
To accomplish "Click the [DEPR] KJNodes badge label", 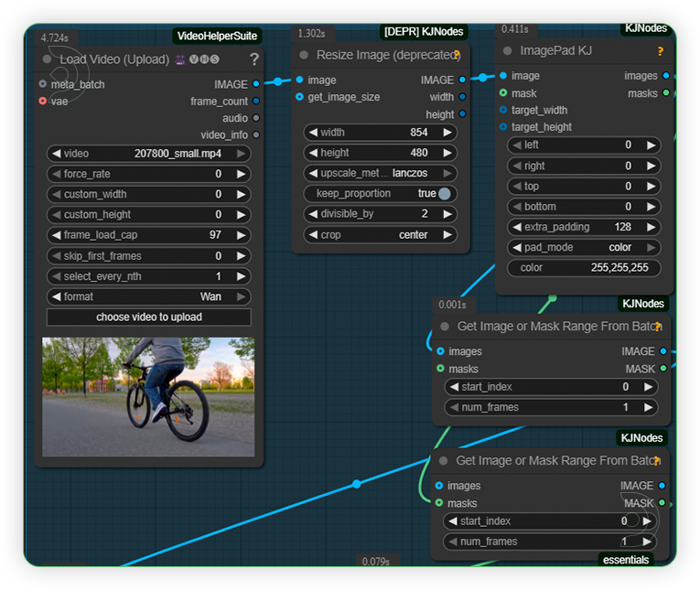I will pyautogui.click(x=424, y=32).
